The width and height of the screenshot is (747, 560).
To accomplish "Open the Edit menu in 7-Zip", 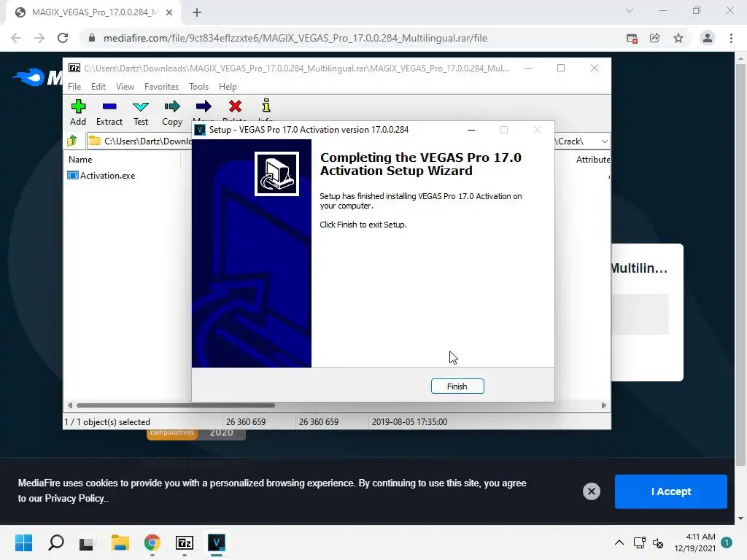I will pos(98,87).
